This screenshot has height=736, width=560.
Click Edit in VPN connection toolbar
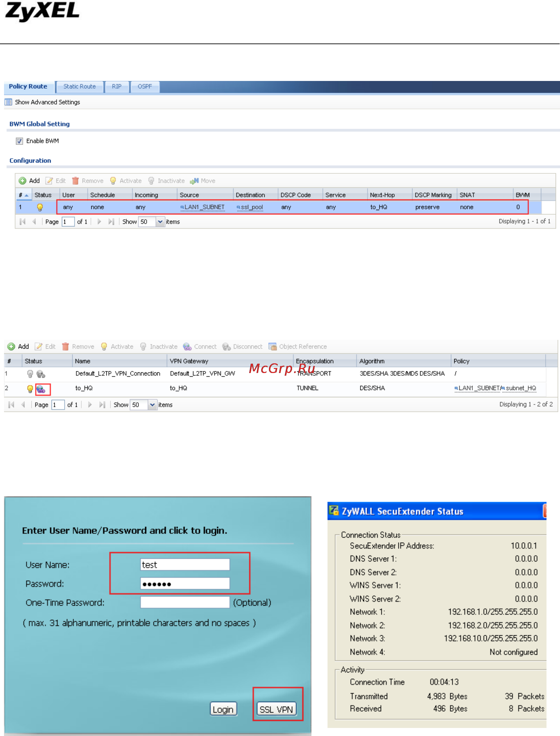tap(45, 347)
